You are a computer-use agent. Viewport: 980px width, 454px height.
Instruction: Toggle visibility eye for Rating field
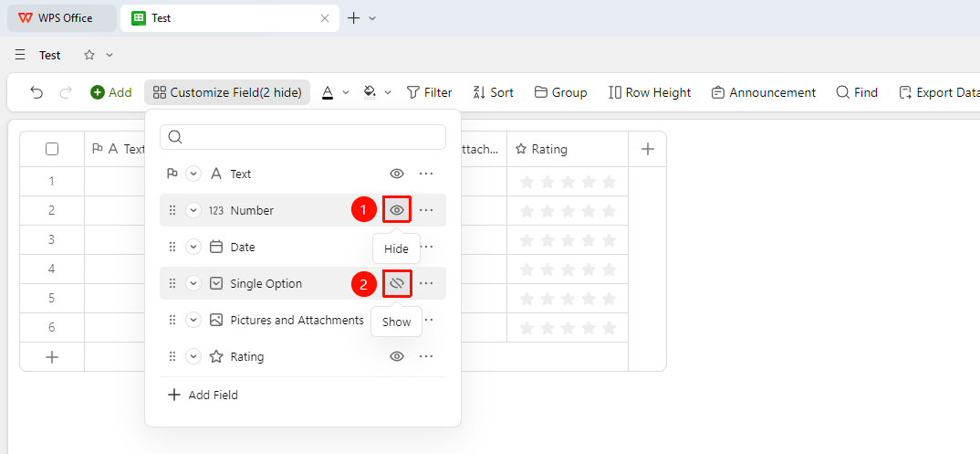pos(397,356)
